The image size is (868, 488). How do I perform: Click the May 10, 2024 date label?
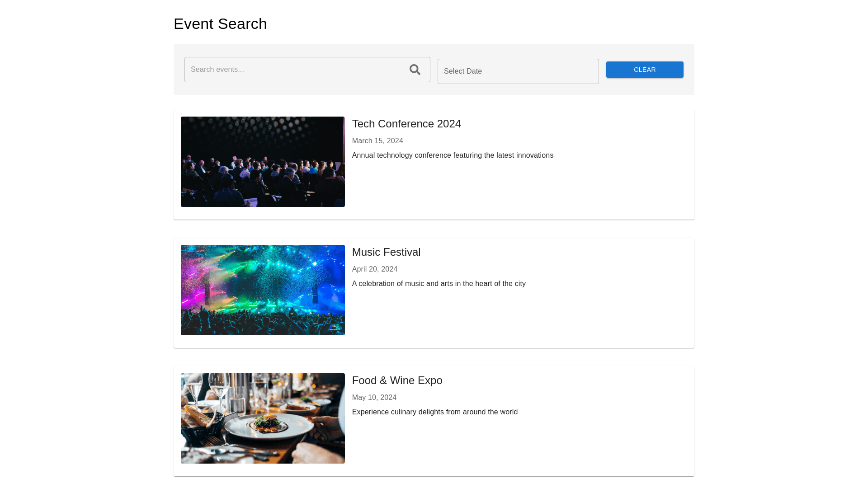pyautogui.click(x=374, y=398)
